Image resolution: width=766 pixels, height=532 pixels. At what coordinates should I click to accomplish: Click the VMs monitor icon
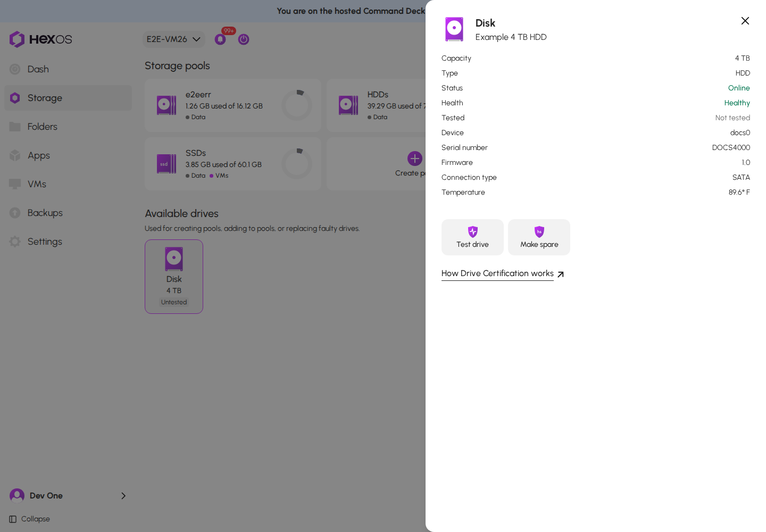15,184
